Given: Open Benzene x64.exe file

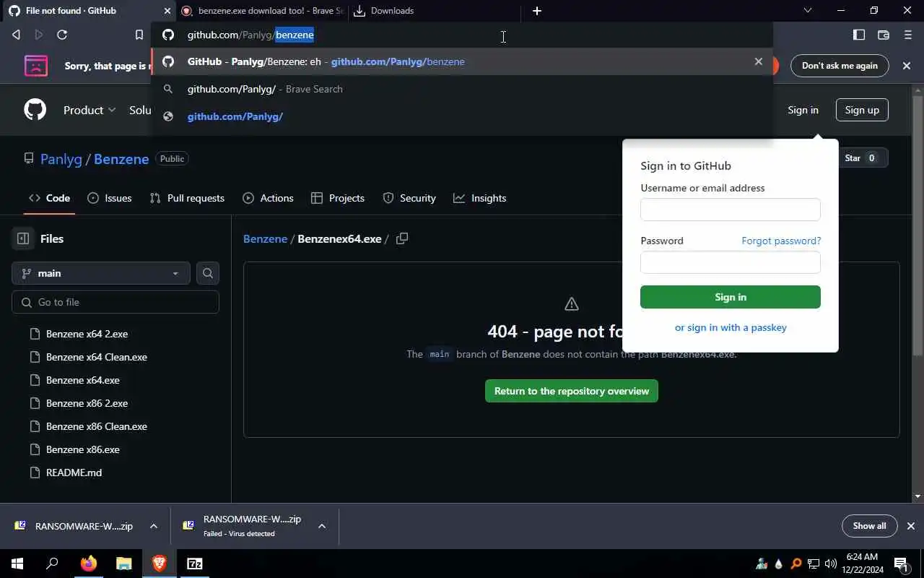Looking at the screenshot, I should click(x=83, y=380).
